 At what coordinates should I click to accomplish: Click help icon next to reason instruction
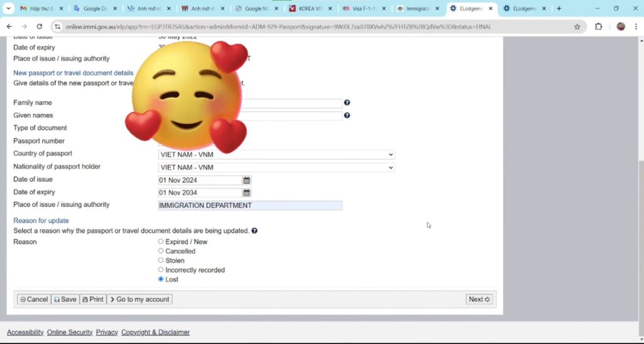click(254, 231)
